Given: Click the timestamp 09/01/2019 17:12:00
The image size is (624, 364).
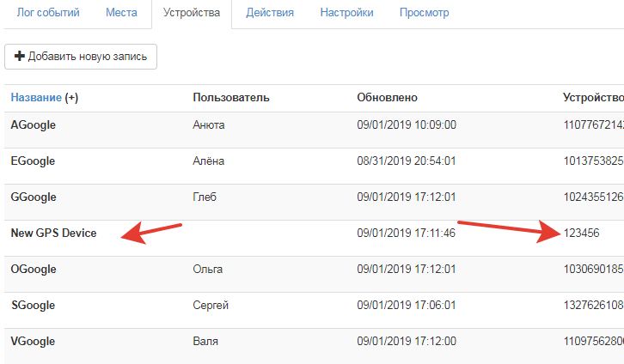Looking at the screenshot, I should click(407, 342).
